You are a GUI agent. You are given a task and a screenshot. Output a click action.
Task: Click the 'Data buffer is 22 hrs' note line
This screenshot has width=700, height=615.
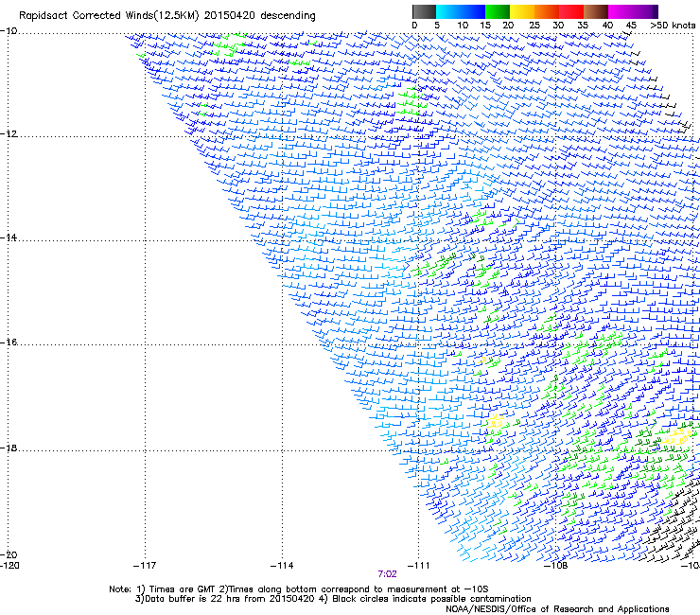click(333, 599)
